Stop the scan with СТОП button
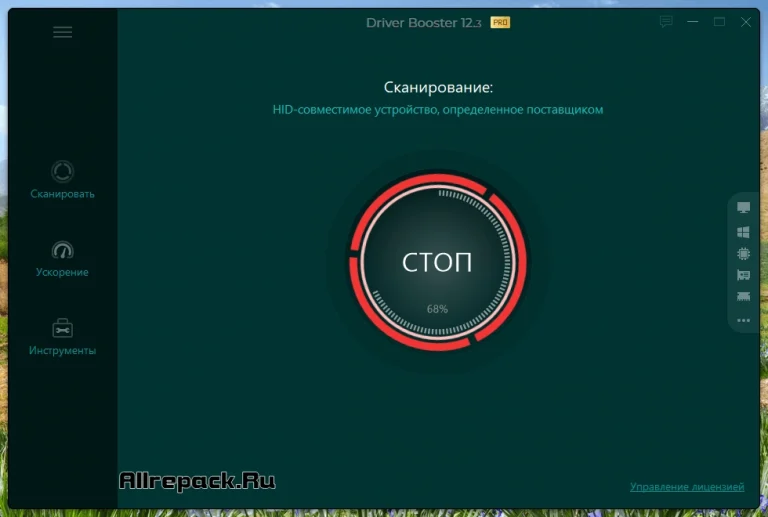768x517 pixels. coord(437,262)
